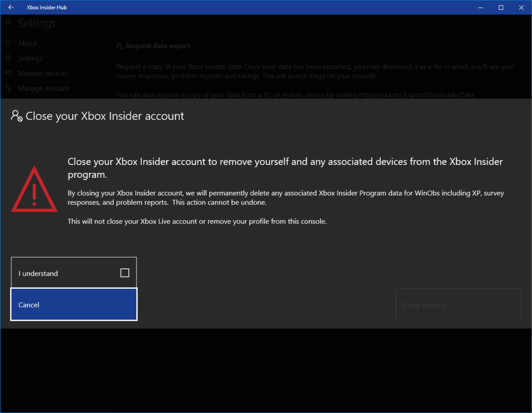The image size is (532, 413).
Task: Click the About info icon in sidebar
Action: pyautogui.click(x=8, y=43)
